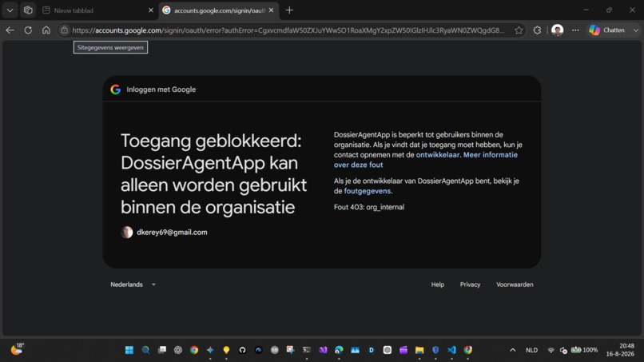Open the purple clapperboard taskbar app

tap(403, 350)
